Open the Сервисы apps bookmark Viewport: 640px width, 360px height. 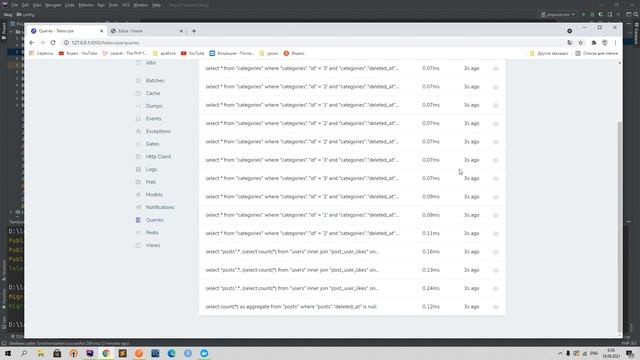point(41,53)
